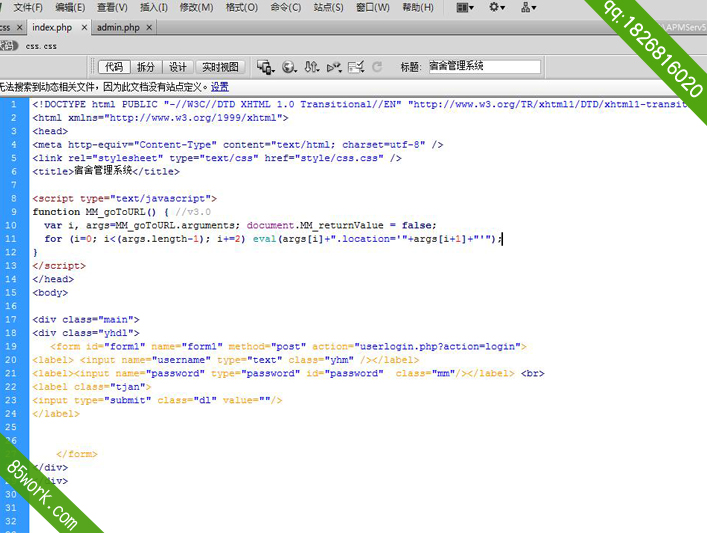707x533 pixels.
Task: Switch to 拆分 split view
Action: coord(146,67)
